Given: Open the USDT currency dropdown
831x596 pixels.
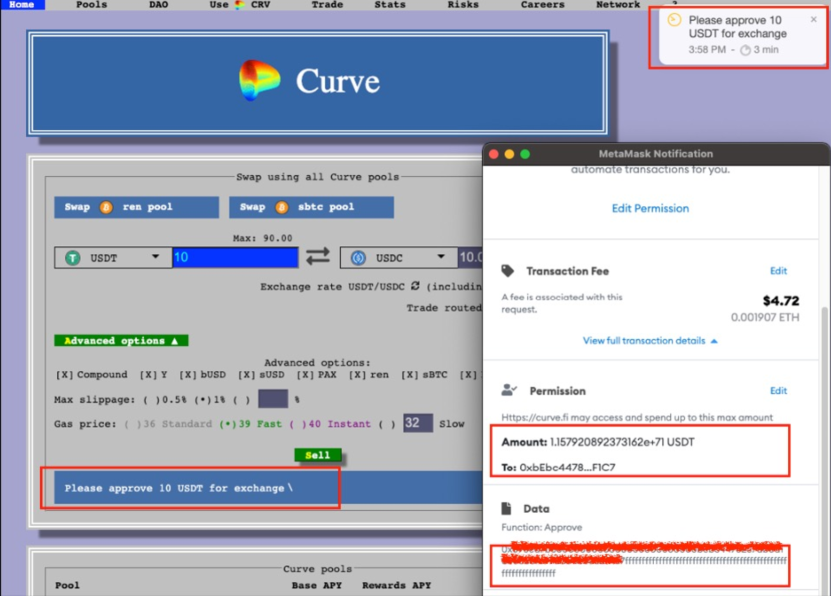Looking at the screenshot, I should tap(113, 258).
